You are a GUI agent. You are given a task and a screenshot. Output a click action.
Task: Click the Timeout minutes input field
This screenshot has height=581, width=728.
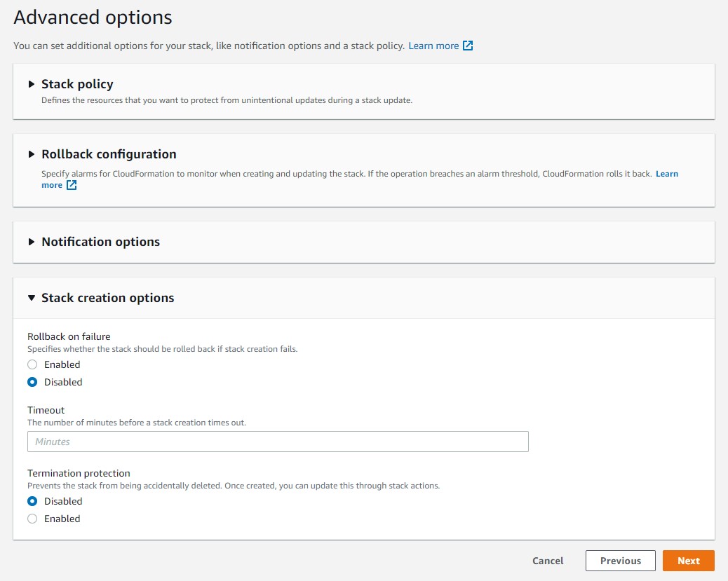[278, 442]
